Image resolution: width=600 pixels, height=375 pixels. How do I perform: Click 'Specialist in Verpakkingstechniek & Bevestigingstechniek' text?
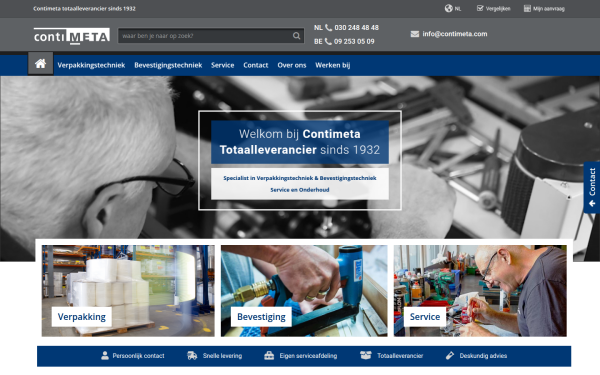(300, 178)
